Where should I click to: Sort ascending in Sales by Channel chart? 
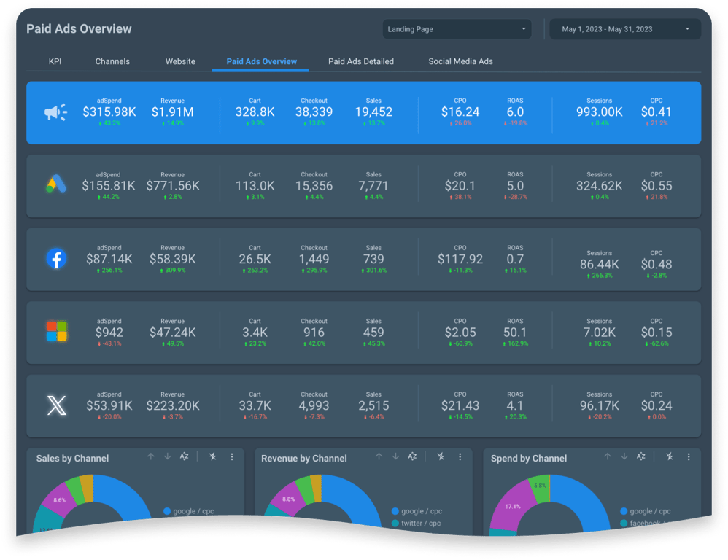tap(151, 456)
